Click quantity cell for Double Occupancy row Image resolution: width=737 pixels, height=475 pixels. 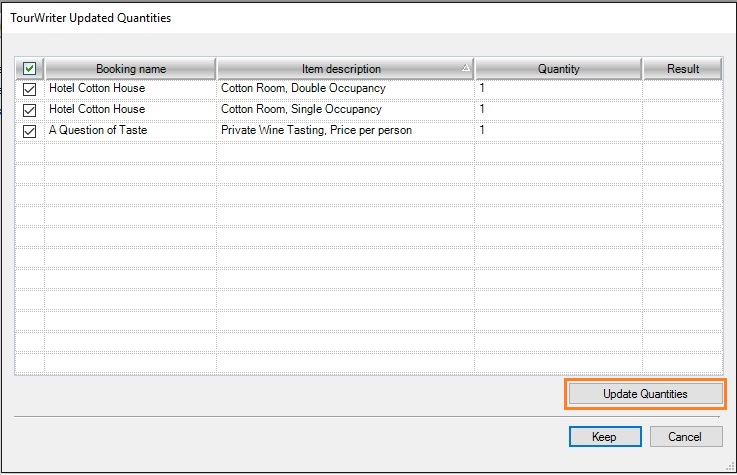558,89
